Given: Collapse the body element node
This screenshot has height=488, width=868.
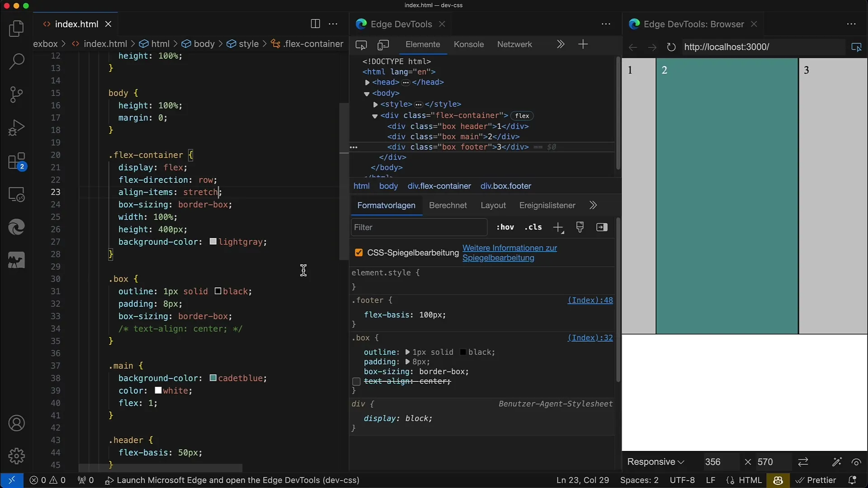Looking at the screenshot, I should [x=367, y=94].
